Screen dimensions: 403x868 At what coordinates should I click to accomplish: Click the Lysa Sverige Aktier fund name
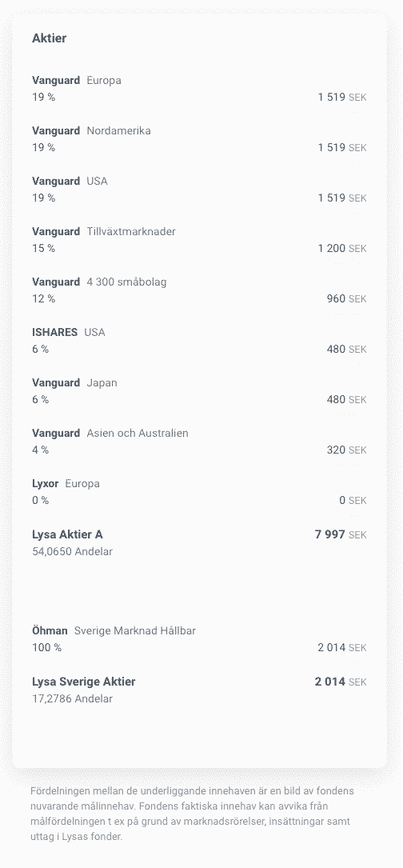pos(84,682)
